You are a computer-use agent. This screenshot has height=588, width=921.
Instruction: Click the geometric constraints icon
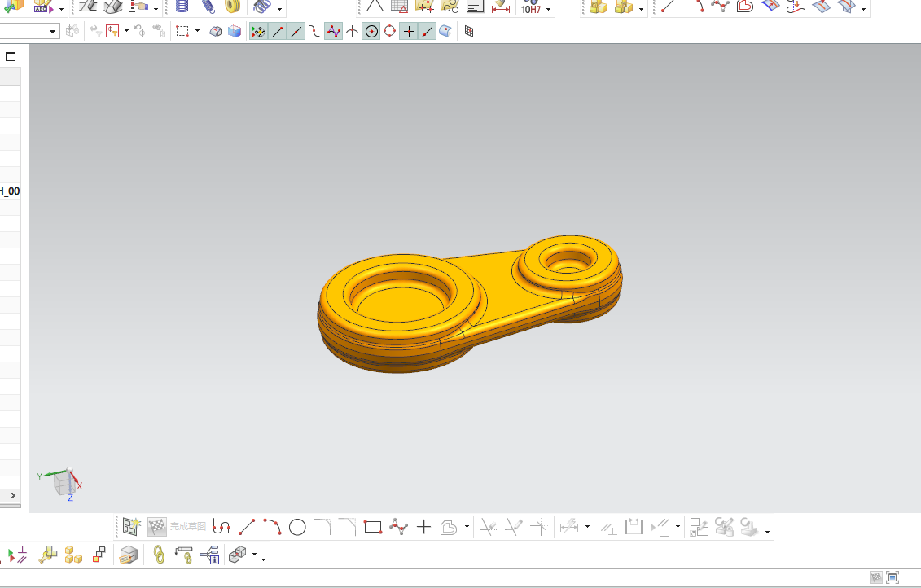click(608, 527)
